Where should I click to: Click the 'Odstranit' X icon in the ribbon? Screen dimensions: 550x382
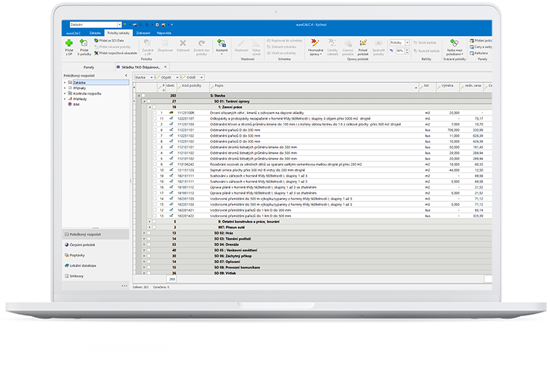[183, 43]
